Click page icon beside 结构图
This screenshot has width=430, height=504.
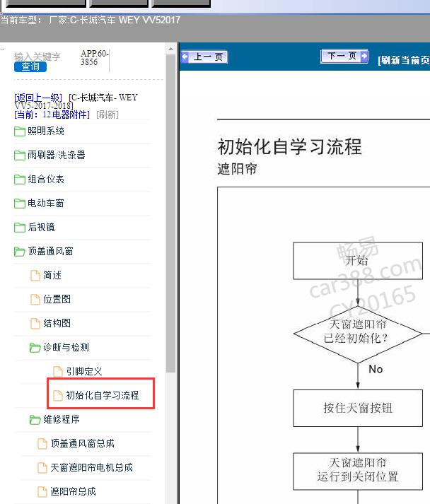[x=35, y=323]
